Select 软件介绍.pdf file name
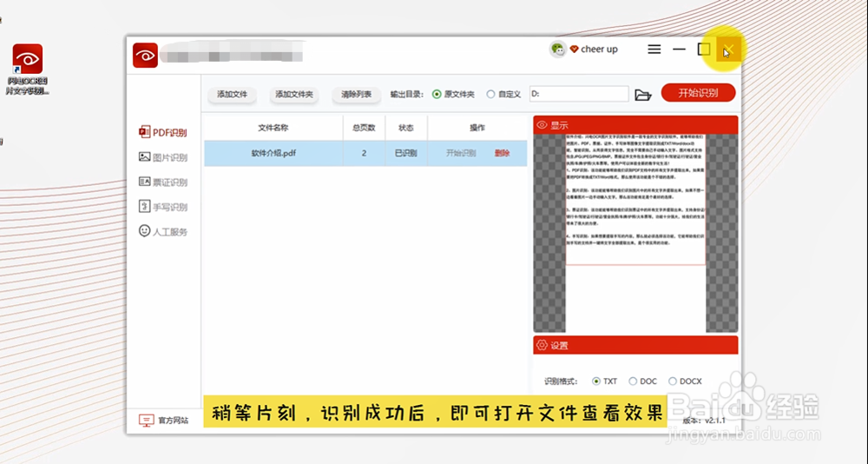The image size is (868, 464). pos(273,153)
